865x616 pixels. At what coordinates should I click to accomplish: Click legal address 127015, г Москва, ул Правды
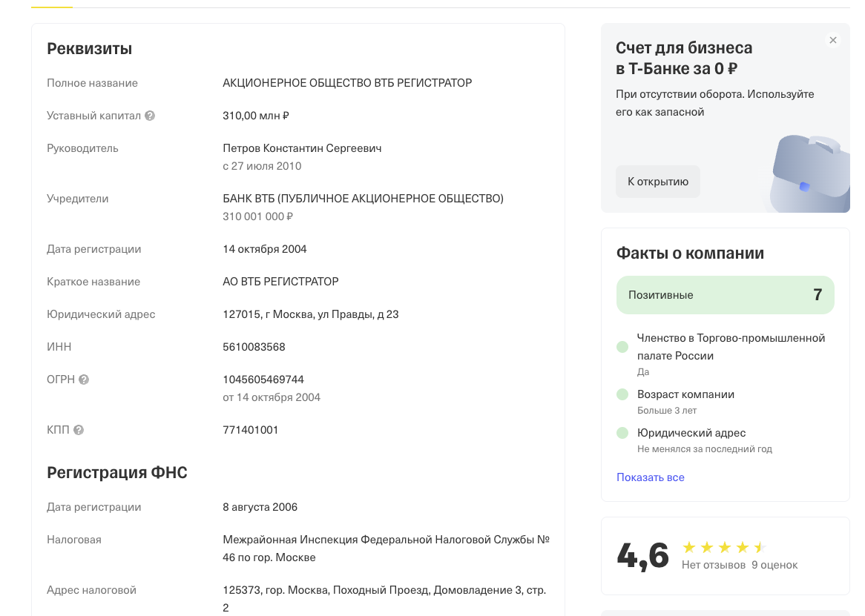click(x=311, y=314)
